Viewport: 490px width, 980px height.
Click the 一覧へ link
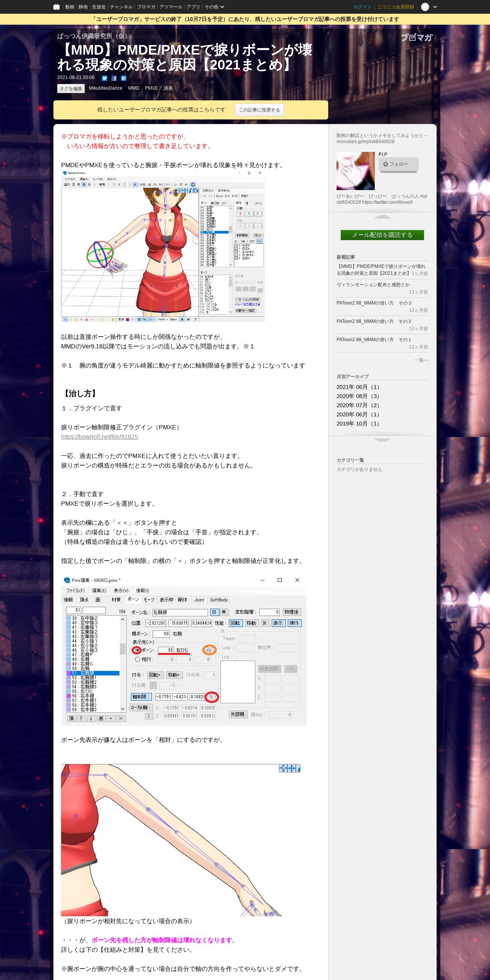tap(421, 360)
